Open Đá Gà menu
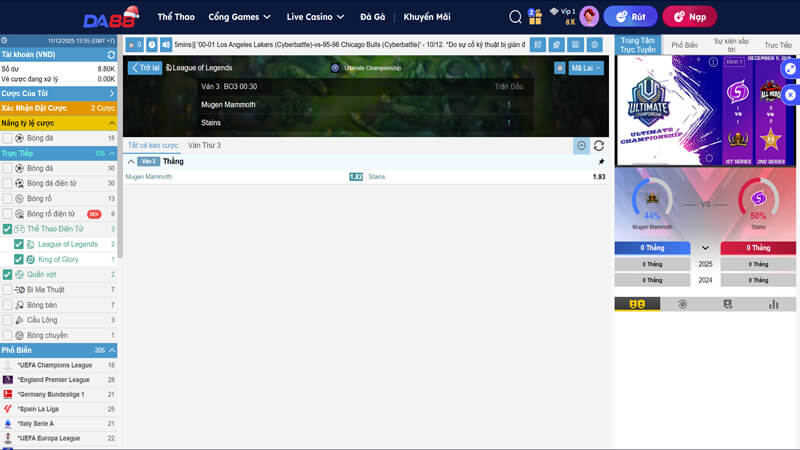Screen dimensions: 800x450 pos(372,17)
